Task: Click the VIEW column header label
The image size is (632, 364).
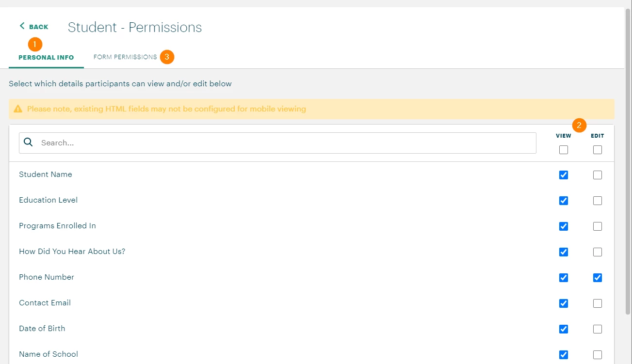Action: [x=564, y=136]
